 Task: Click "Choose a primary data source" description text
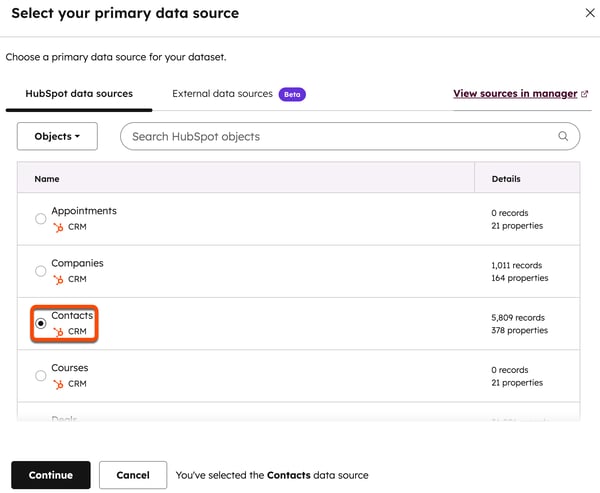(116, 57)
